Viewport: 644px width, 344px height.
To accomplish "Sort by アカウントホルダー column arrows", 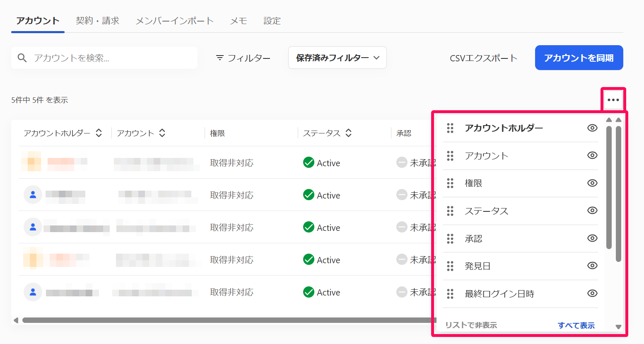I will click(x=99, y=133).
